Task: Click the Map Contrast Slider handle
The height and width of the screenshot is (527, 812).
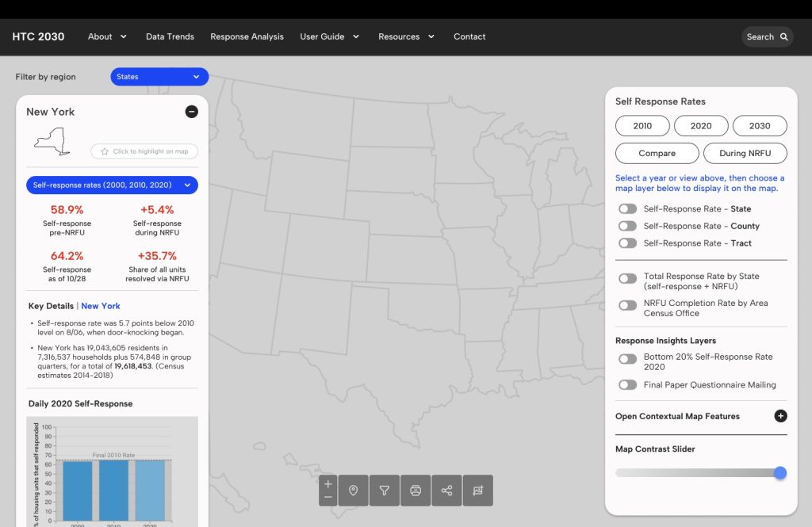Action: click(x=780, y=473)
